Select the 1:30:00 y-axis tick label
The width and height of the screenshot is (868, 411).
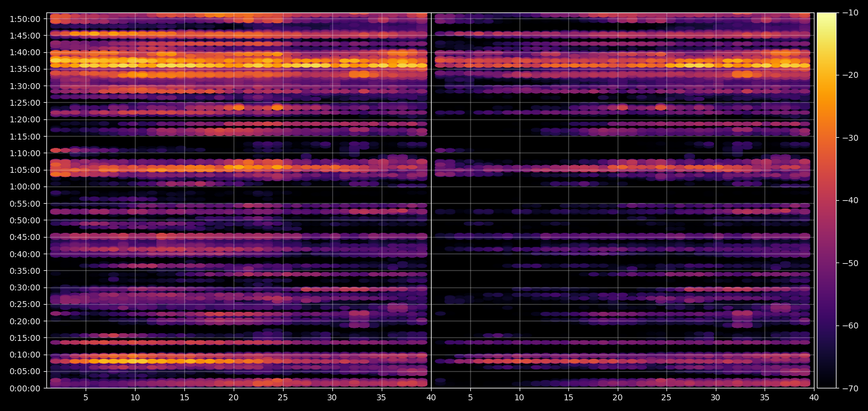click(x=26, y=86)
